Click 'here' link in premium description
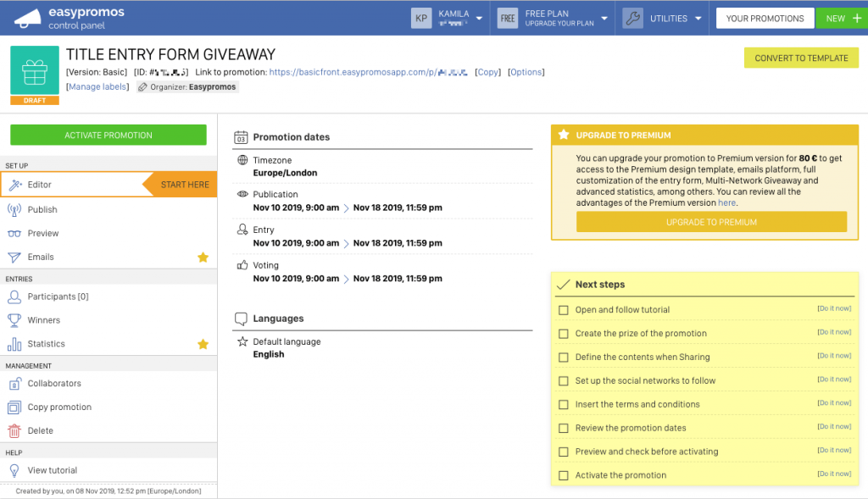Viewport: 868px width, 499px height. point(726,203)
